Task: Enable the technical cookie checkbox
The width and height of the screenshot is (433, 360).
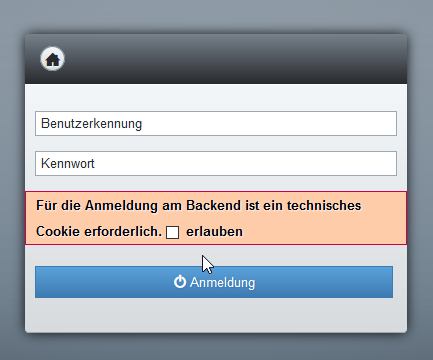Action: pos(172,232)
